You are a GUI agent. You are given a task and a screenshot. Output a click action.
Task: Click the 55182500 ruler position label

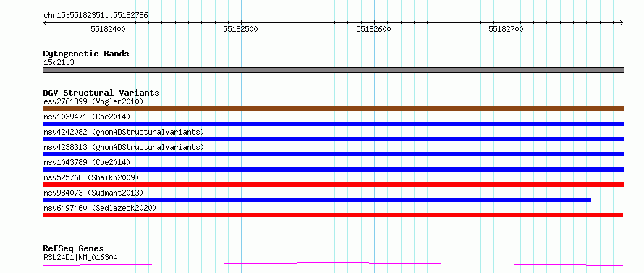point(241,30)
